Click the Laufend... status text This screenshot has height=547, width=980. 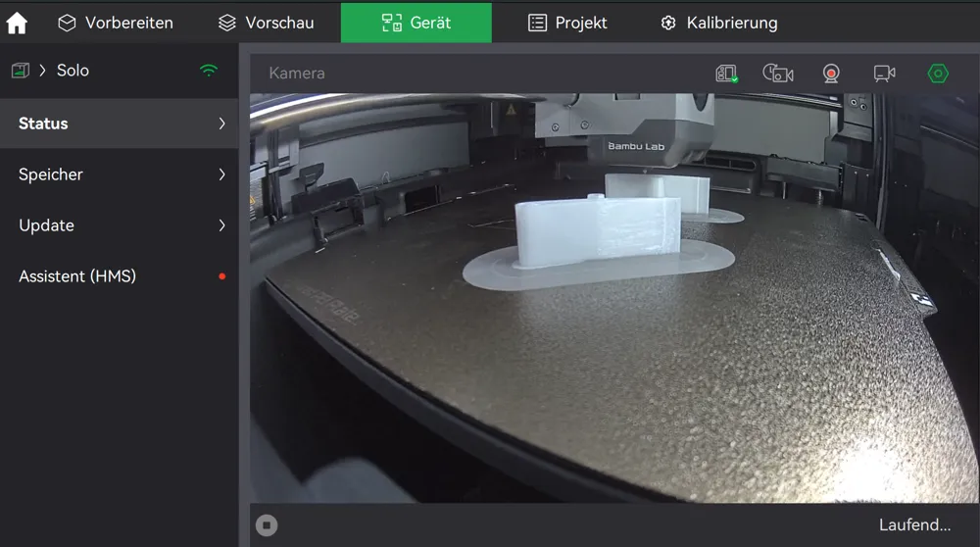tap(914, 525)
